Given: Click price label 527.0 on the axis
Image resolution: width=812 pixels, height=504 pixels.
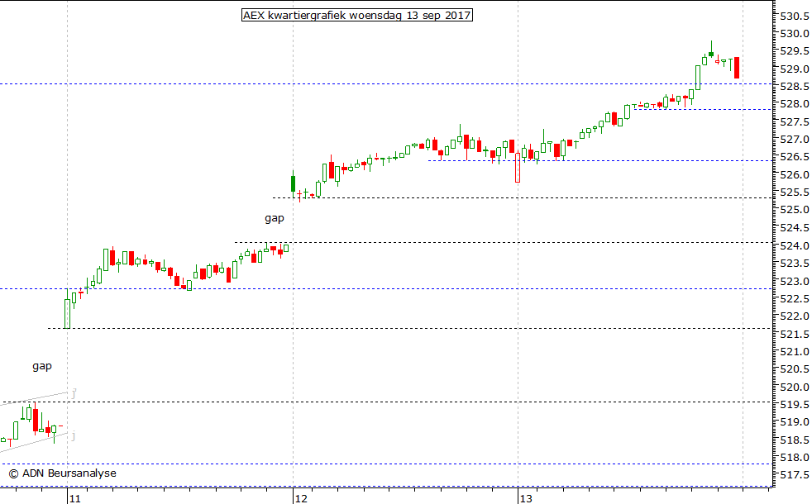Looking at the screenshot, I should coord(795,140).
